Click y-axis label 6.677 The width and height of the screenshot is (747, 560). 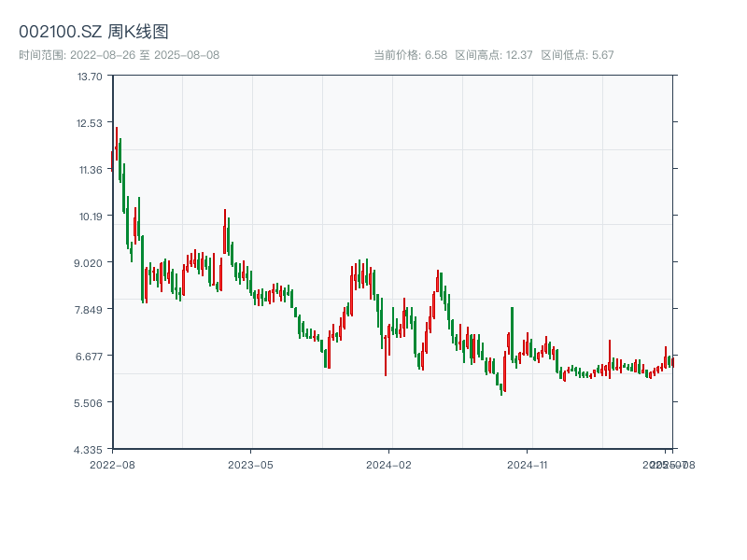tap(89, 357)
